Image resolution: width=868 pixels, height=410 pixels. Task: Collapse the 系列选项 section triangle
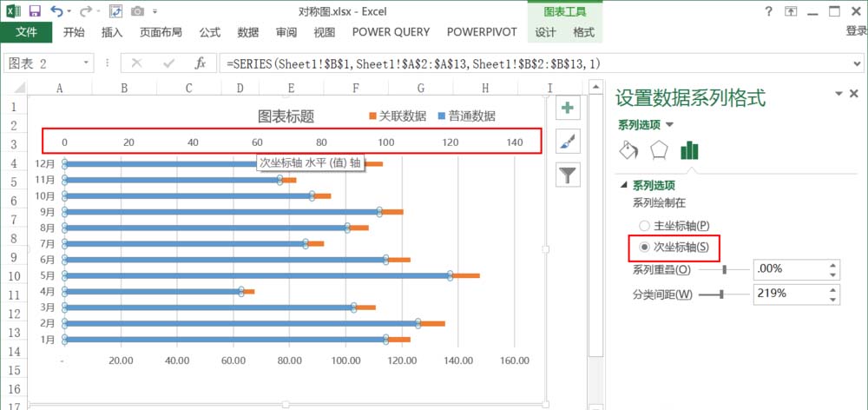624,186
